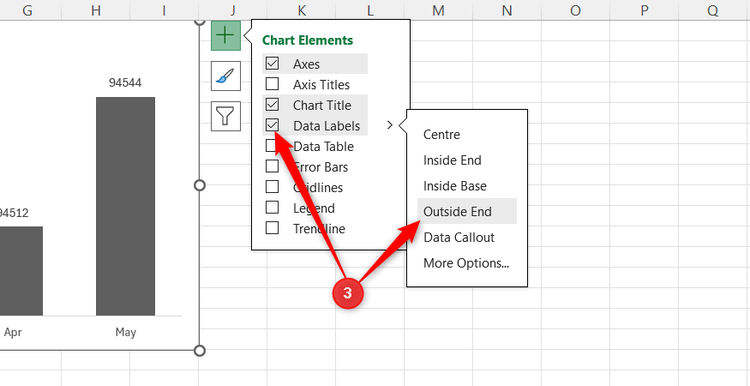Select column G header
750x386 pixels.
(28, 10)
